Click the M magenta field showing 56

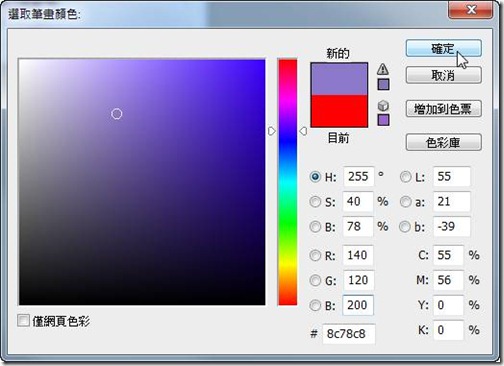point(448,280)
